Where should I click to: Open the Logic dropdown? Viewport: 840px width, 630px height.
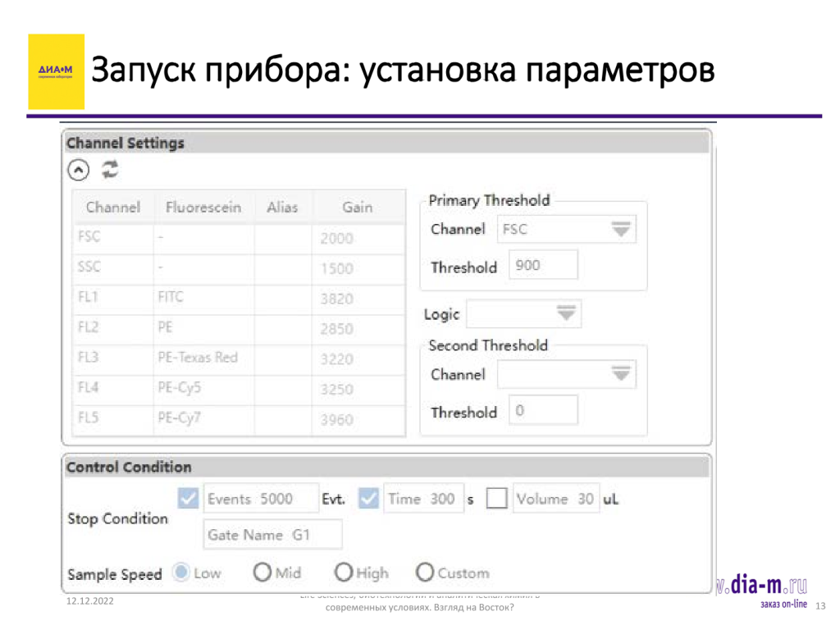click(x=565, y=314)
